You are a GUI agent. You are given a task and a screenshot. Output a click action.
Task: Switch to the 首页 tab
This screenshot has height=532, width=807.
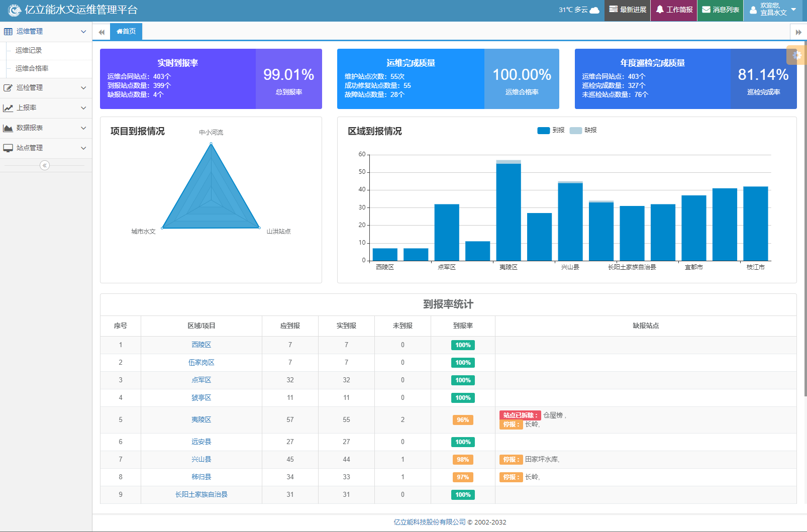126,31
